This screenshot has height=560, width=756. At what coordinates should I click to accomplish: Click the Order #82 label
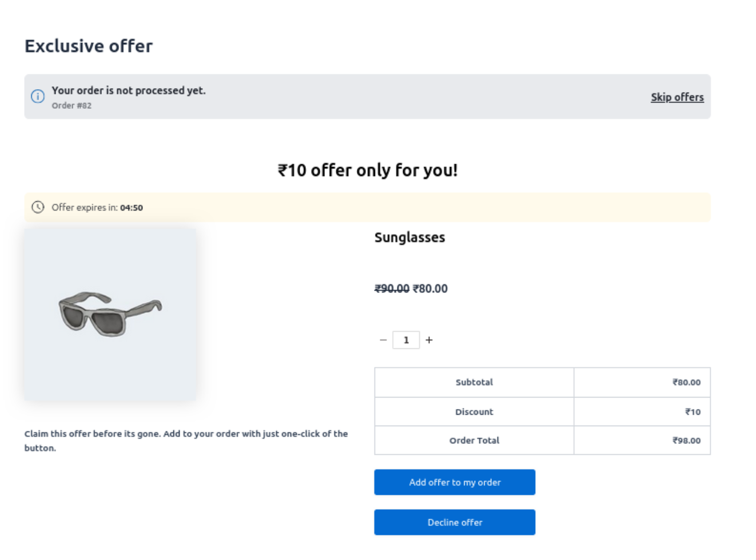tap(71, 105)
